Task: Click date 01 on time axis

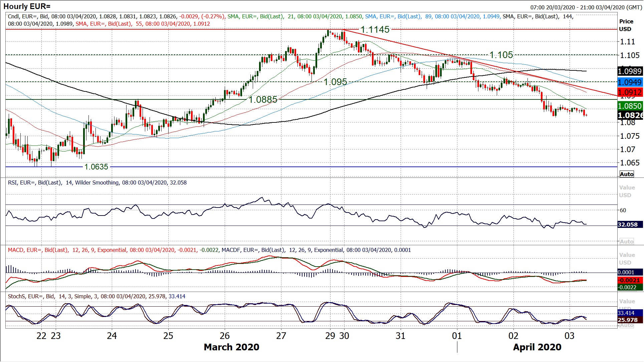Action: [457, 336]
